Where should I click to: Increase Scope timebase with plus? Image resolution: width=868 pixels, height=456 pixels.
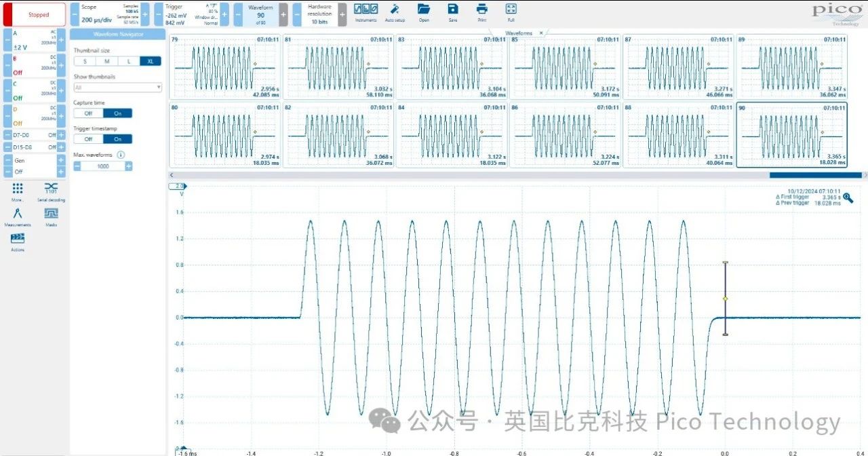click(144, 14)
